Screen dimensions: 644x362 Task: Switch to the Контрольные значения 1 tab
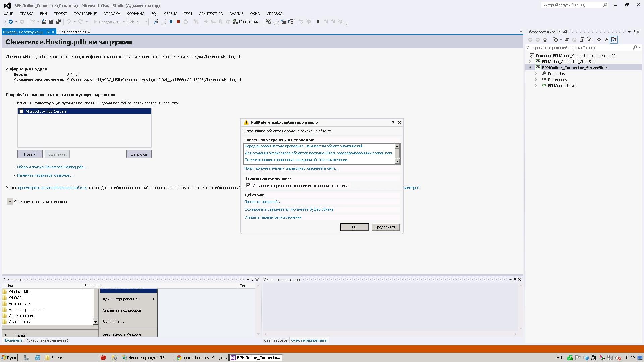pos(47,340)
